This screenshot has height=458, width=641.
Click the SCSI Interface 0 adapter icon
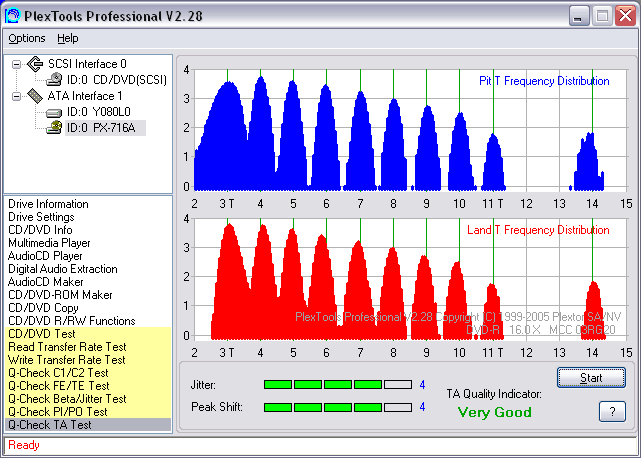click(x=35, y=64)
